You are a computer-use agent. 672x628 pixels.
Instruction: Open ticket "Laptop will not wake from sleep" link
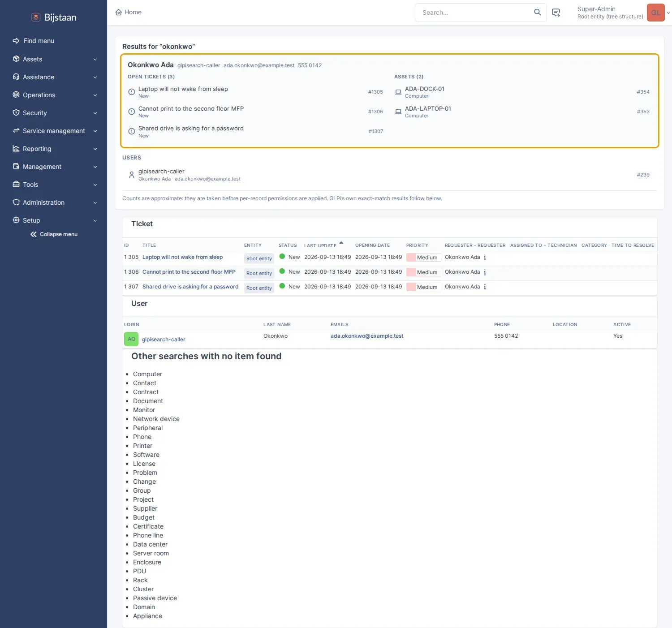coord(182,257)
